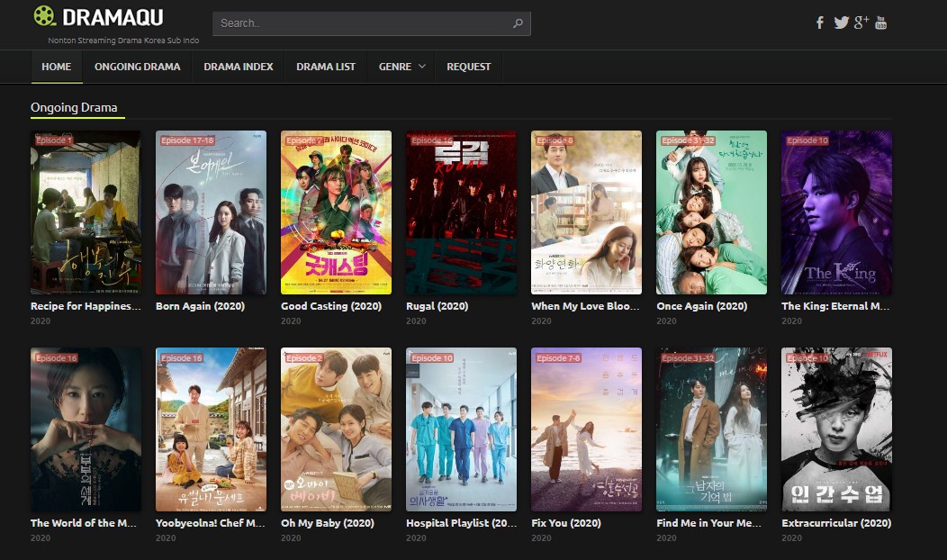Open the Twitter social icon
This screenshot has height=560, width=947.
(x=841, y=23)
